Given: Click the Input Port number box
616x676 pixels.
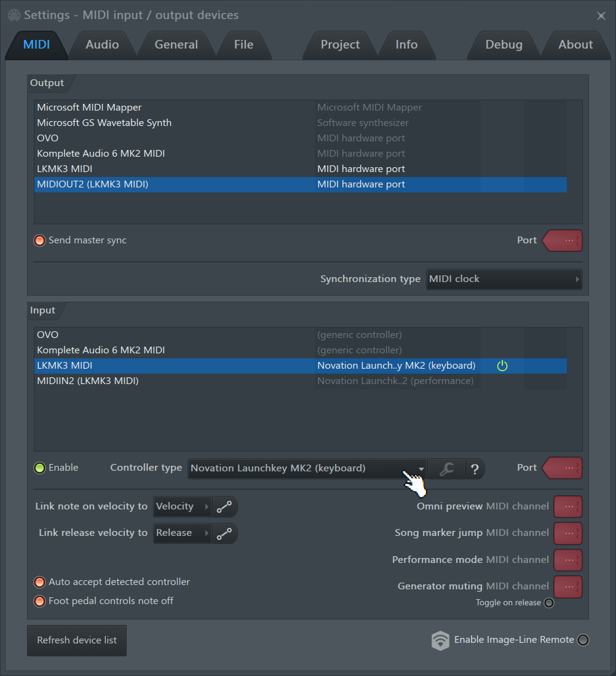Looking at the screenshot, I should [563, 468].
